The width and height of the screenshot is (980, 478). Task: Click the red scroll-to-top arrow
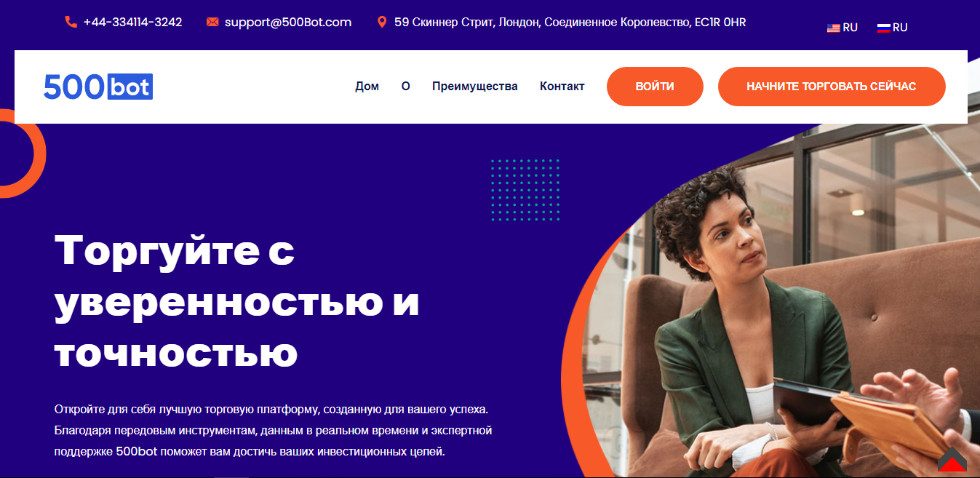952,461
